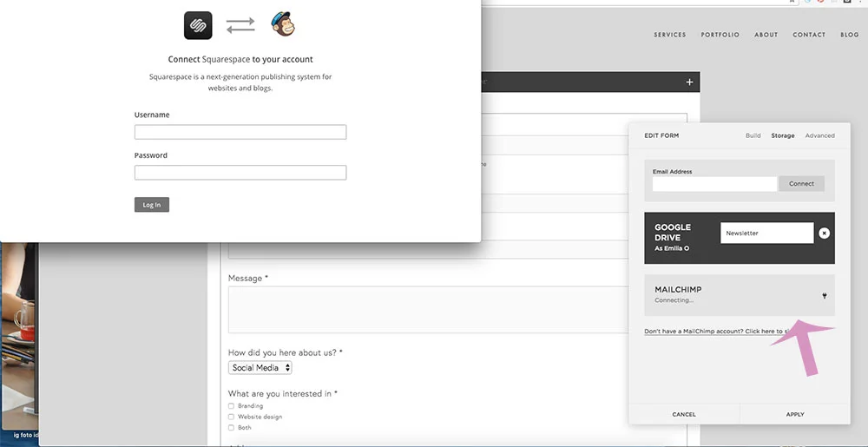
Task: Click the MailChimp connecting row
Action: tap(740, 295)
